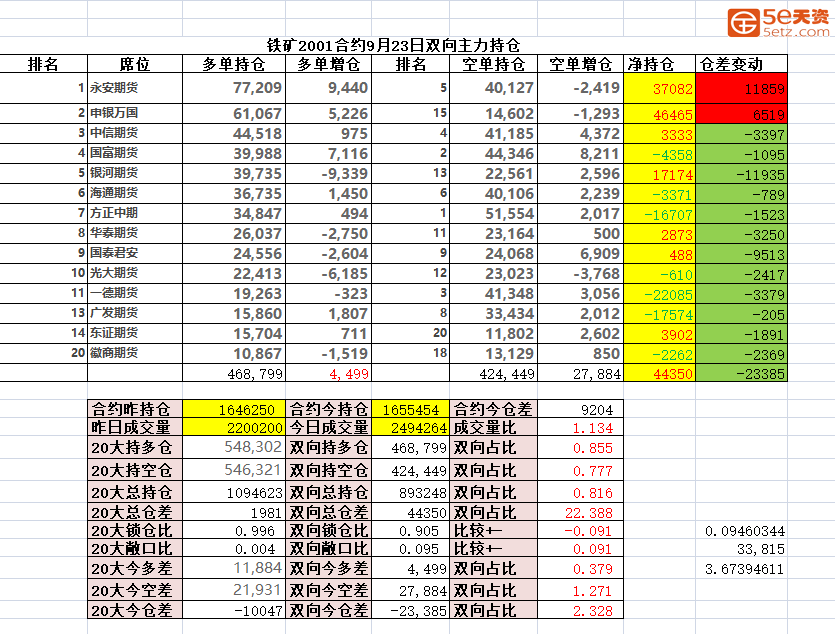
Task: Click the stray value 3.67394611
Action: click(x=744, y=570)
